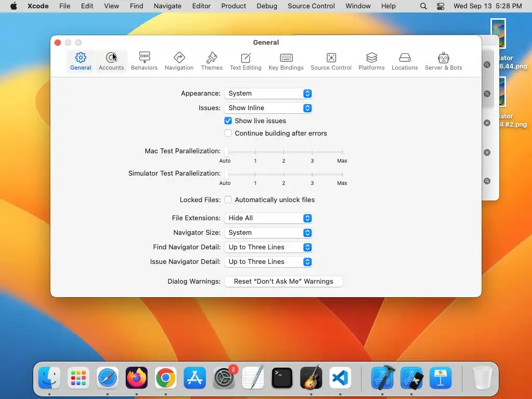This screenshot has height=399, width=532.
Task: Open the Issues Show Inline dropdown
Action: pos(268,108)
